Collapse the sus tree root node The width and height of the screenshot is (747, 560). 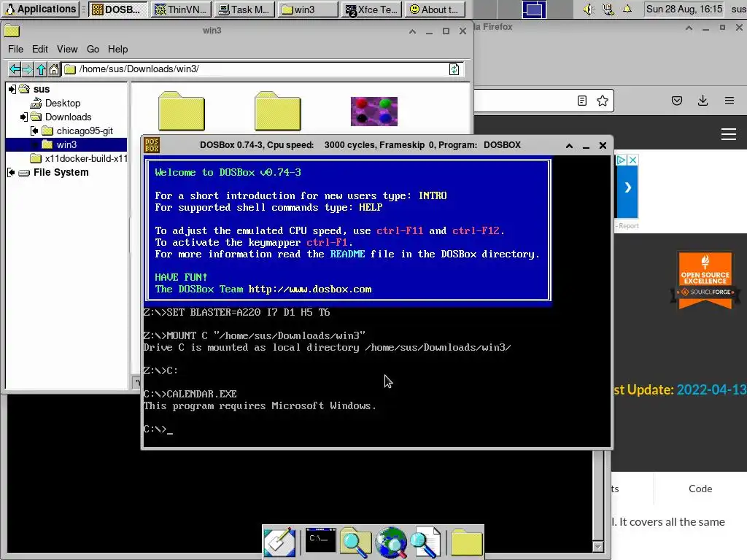(12, 89)
